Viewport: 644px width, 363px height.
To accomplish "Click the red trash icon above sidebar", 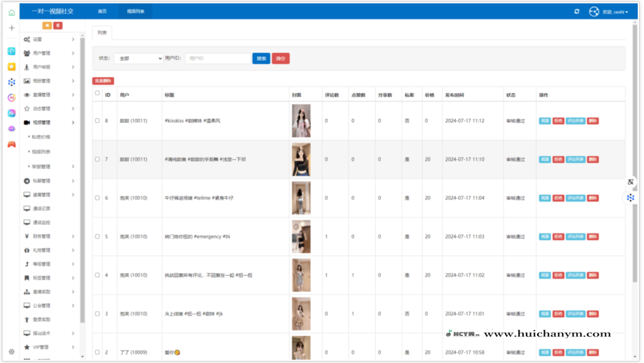I will tap(58, 26).
